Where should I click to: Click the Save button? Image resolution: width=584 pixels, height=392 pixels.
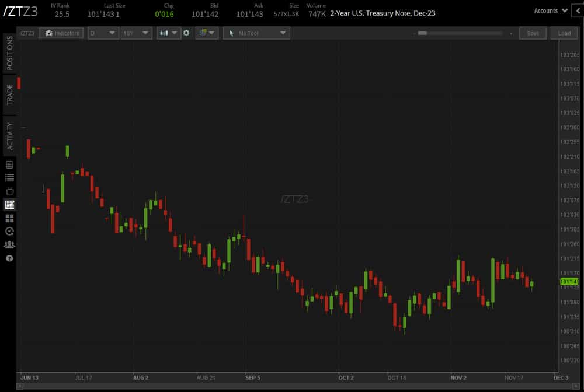point(533,33)
